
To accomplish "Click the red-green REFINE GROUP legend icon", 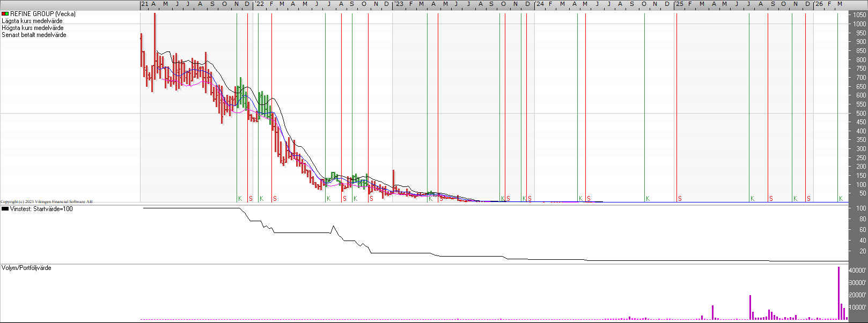I will point(5,14).
